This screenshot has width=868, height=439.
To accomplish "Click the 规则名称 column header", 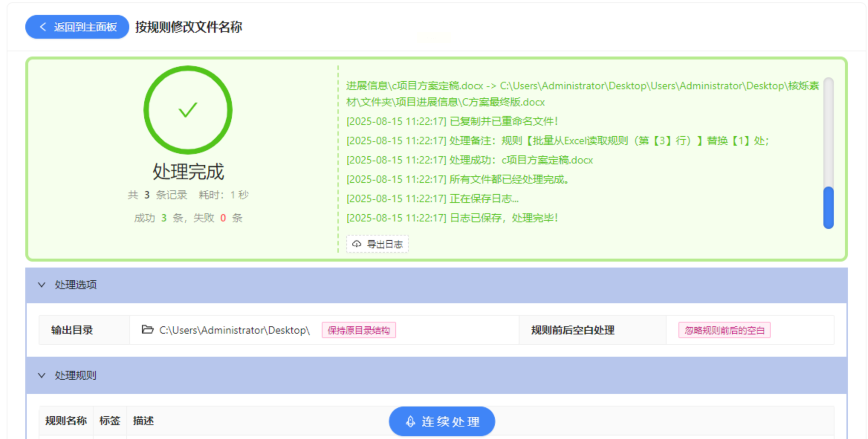I will (x=66, y=421).
